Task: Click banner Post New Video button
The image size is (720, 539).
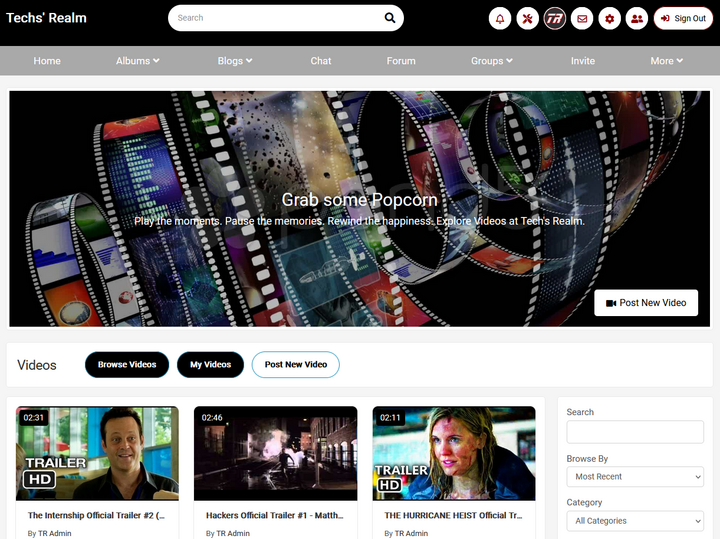Action: point(646,303)
